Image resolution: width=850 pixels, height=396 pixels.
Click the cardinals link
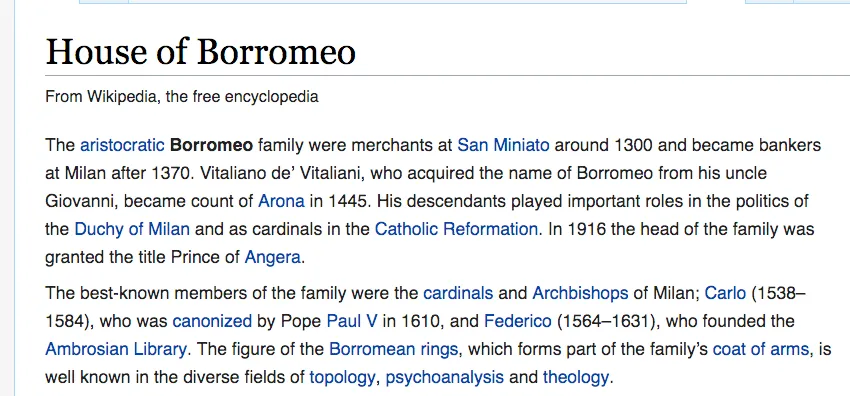pyautogui.click(x=458, y=294)
